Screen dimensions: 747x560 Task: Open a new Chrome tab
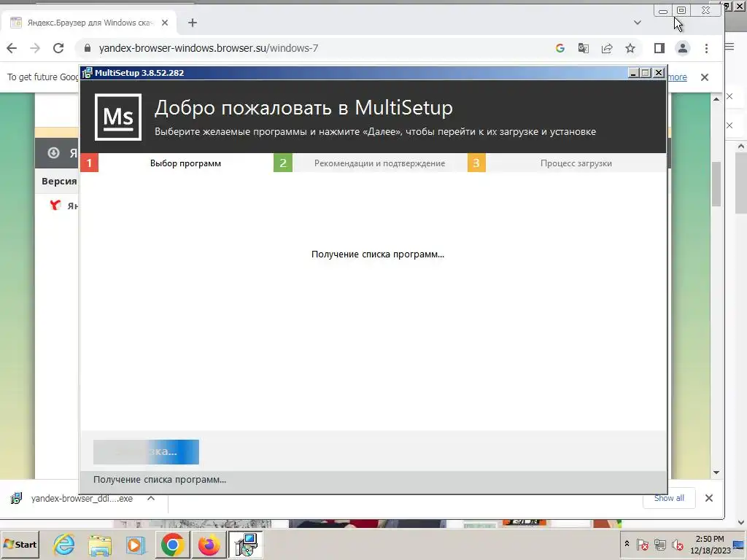193,23
